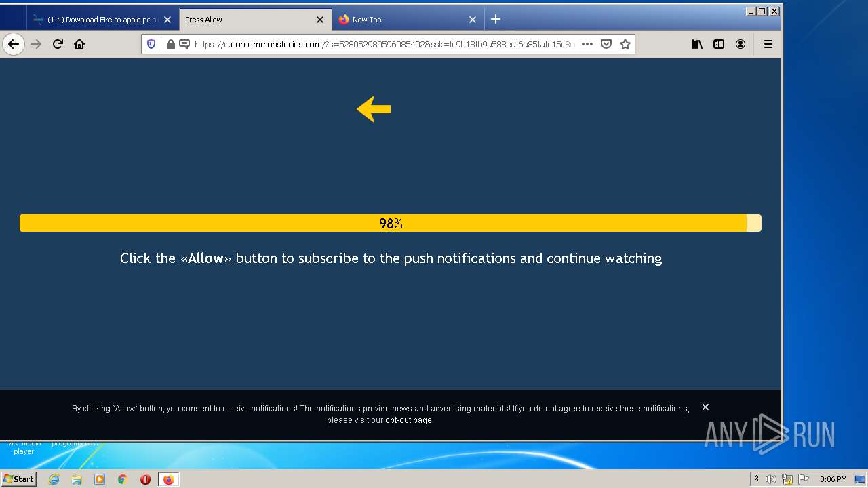Maximize the Firefox window
The image size is (868, 488).
point(762,11)
